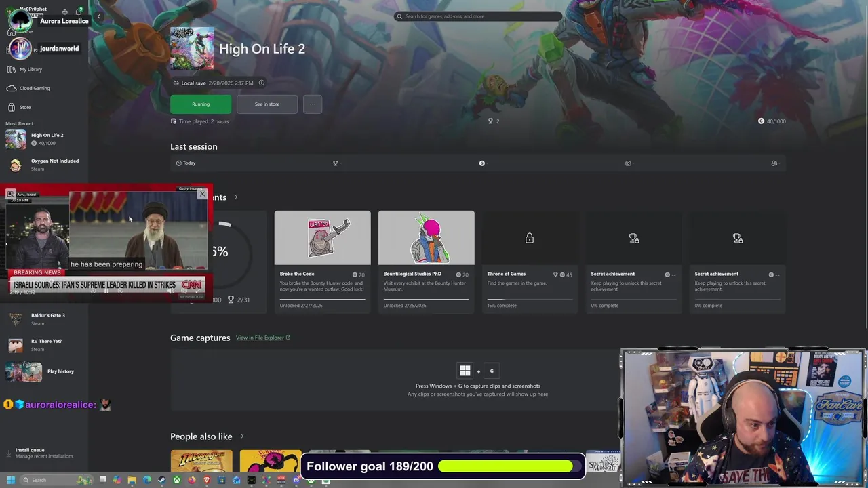Open the Install queue
This screenshot has width=868, height=488.
pos(43,453)
